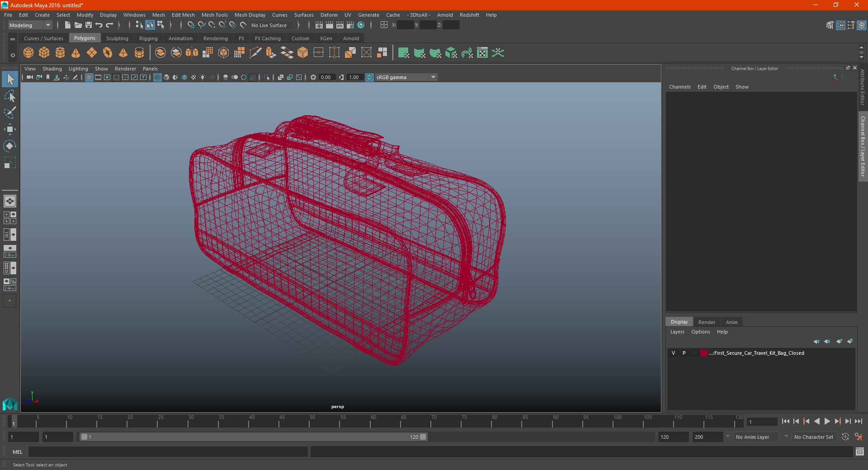
Task: Toggle use all lights in viewport
Action: coord(203,77)
